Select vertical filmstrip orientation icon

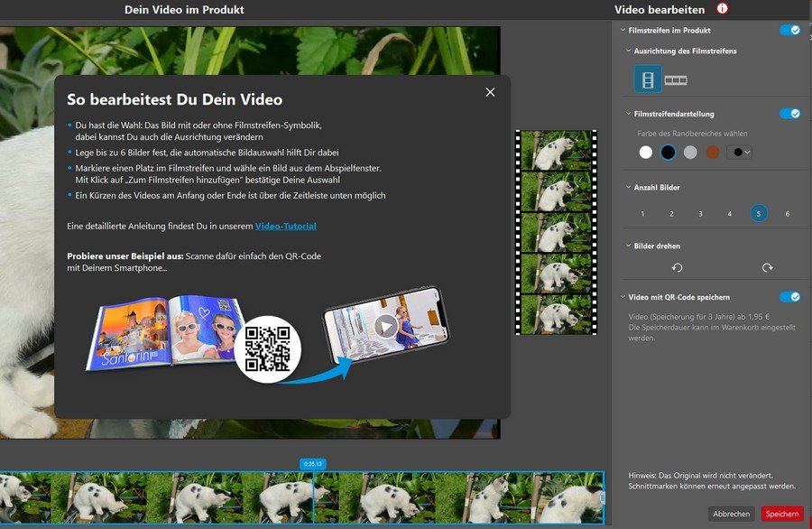pos(647,79)
